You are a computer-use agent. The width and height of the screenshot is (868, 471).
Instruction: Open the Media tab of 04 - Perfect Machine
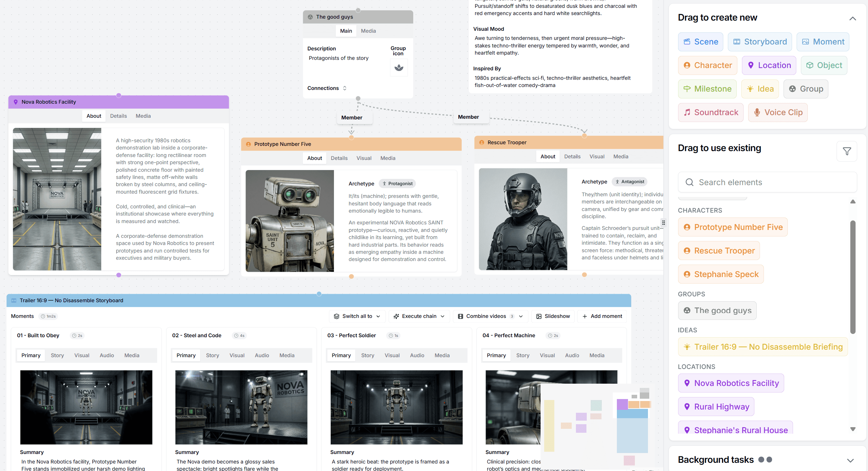597,356
